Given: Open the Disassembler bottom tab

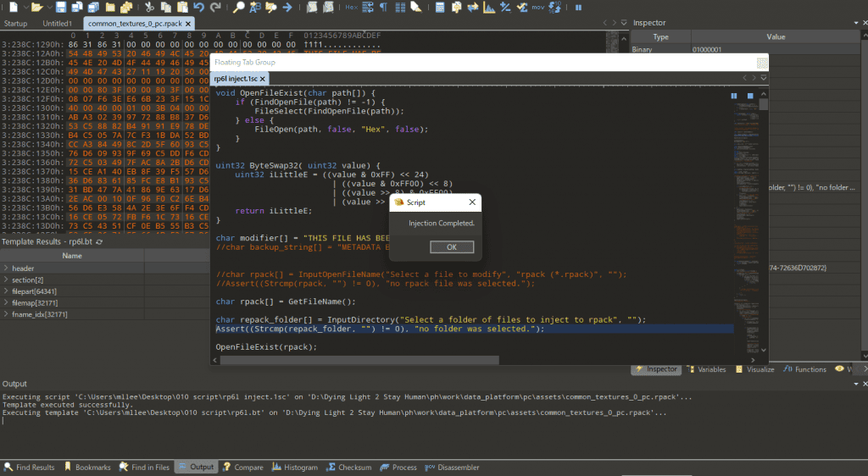Looking at the screenshot, I should tap(453, 468).
